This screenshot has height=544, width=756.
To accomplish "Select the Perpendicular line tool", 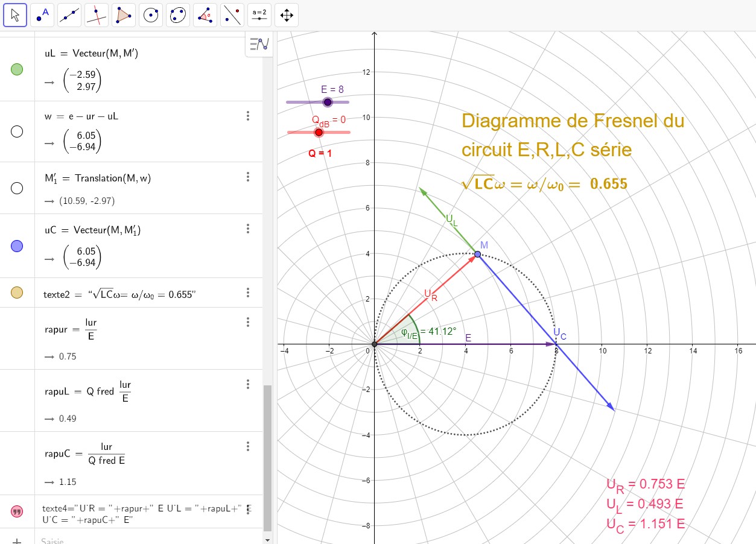I will 97,15.
